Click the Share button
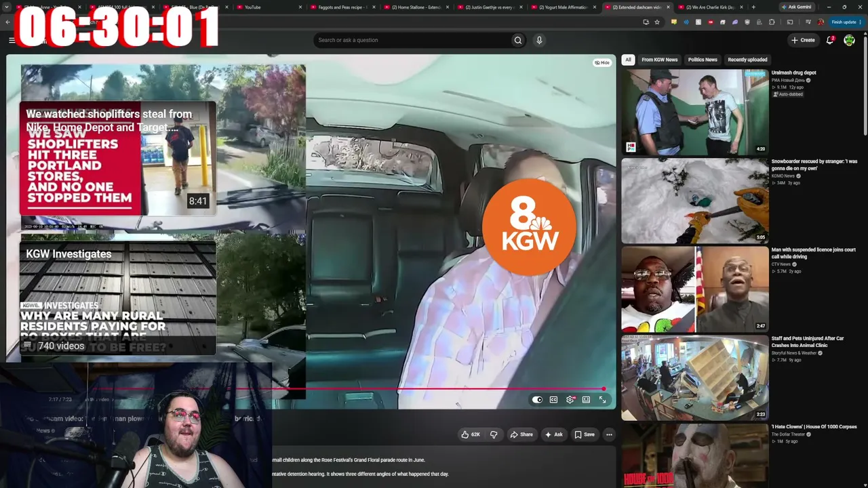 coord(521,434)
